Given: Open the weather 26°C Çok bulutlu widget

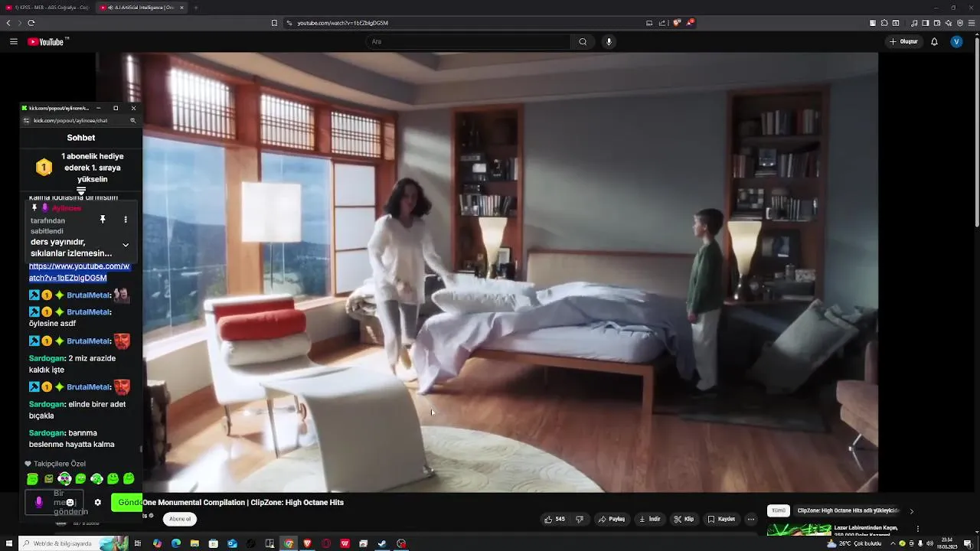Looking at the screenshot, I should 854,543.
